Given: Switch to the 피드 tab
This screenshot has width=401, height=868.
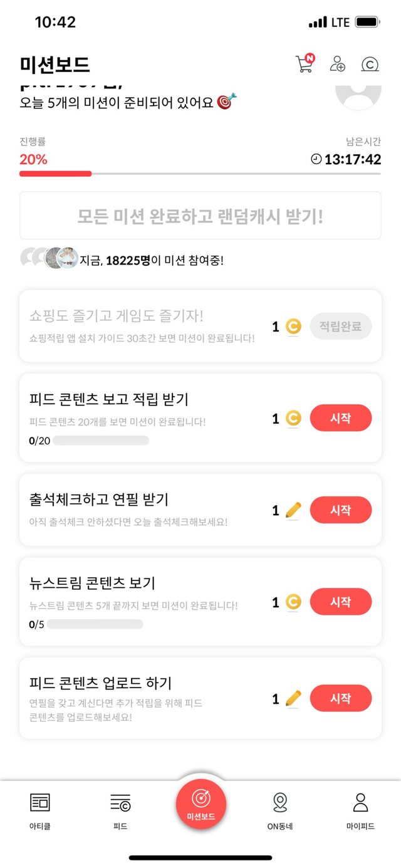Looking at the screenshot, I should tap(120, 810).
